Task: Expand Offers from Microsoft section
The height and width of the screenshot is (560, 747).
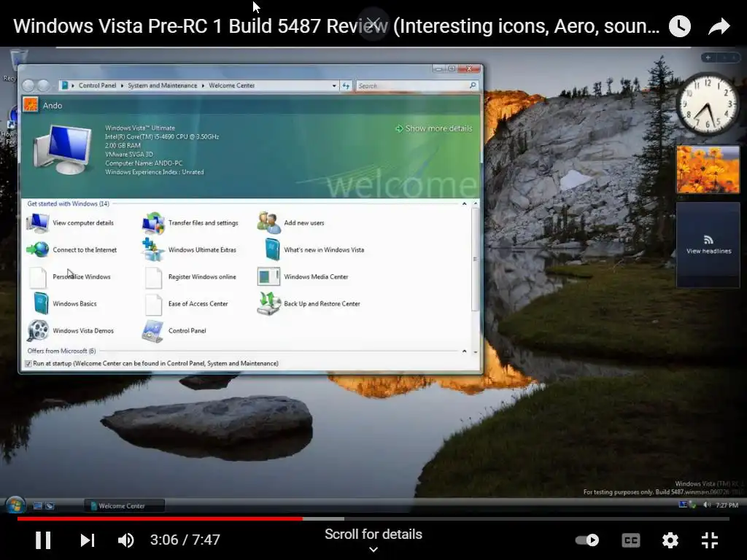Action: tap(465, 351)
